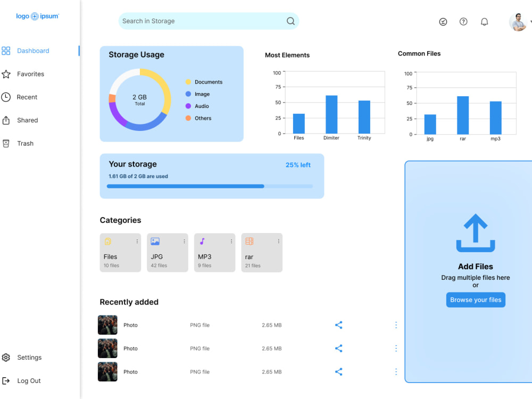Click the Recent clock icon
This screenshot has width=532, height=399.
coord(6,97)
